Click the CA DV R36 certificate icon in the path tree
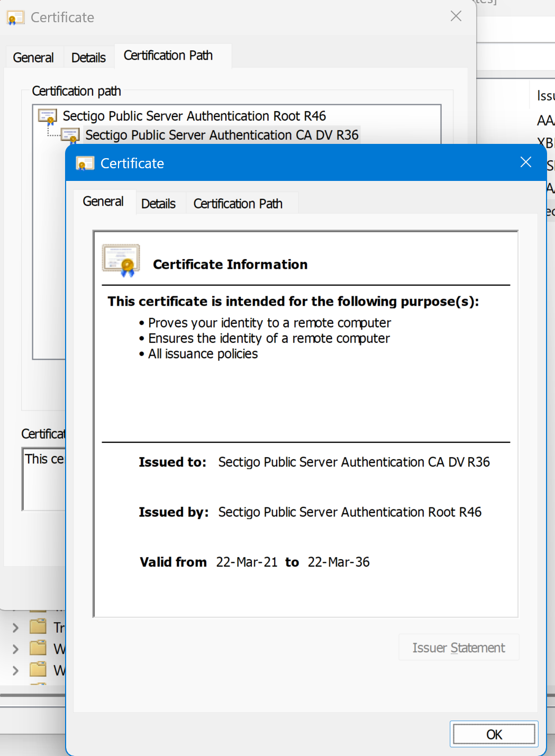This screenshot has height=756, width=555. [71, 135]
